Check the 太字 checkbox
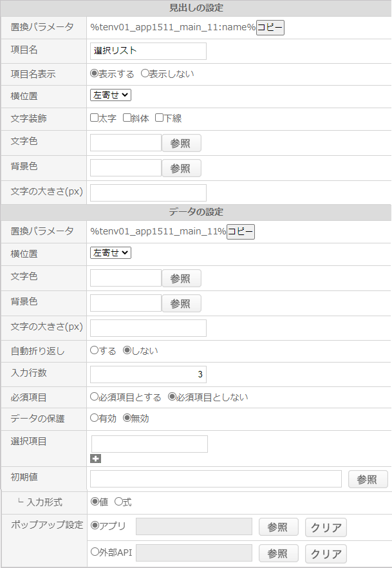This screenshot has width=392, height=568. click(94, 118)
